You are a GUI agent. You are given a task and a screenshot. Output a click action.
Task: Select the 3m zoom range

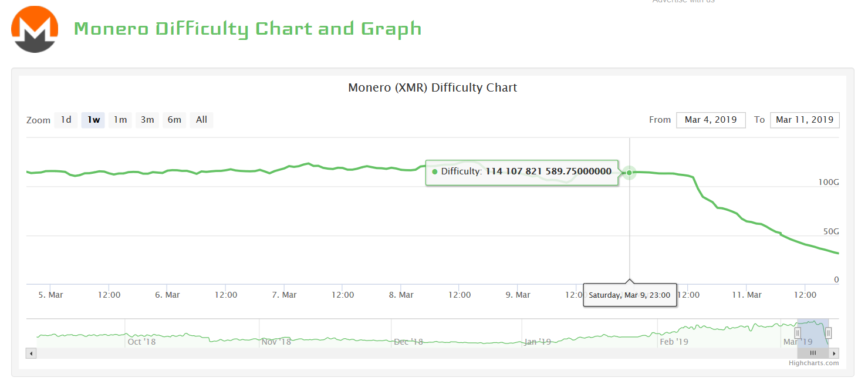(147, 120)
